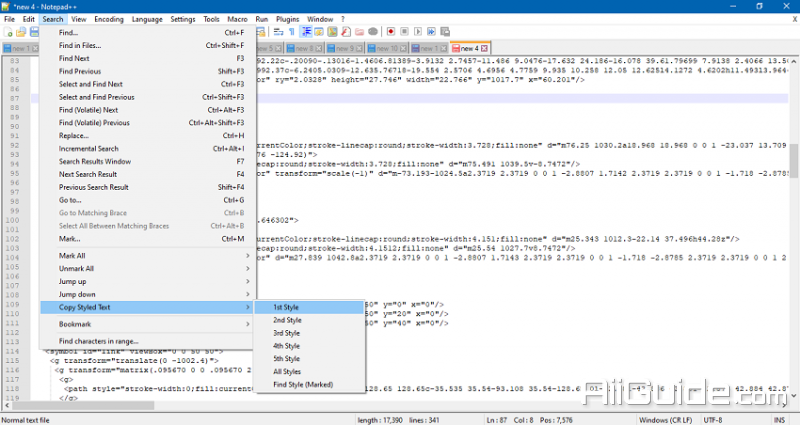This screenshot has height=425, width=800.
Task: Choose Go to... menu entry
Action: click(x=147, y=200)
